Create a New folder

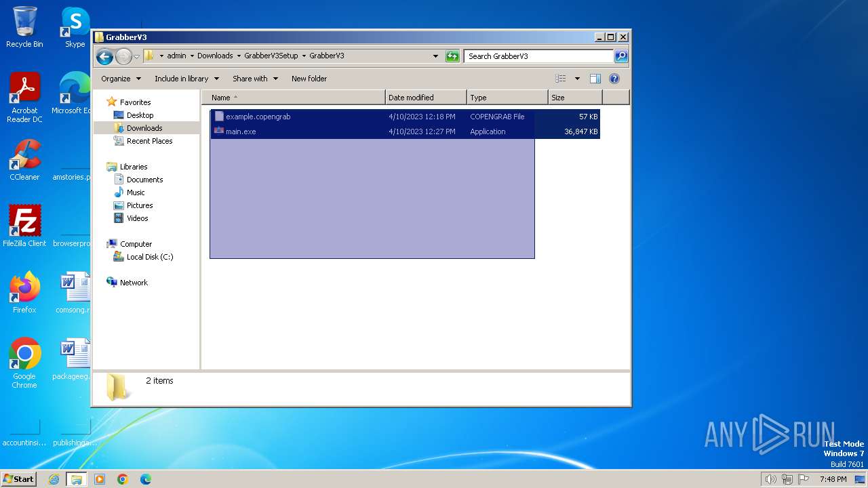tap(309, 79)
